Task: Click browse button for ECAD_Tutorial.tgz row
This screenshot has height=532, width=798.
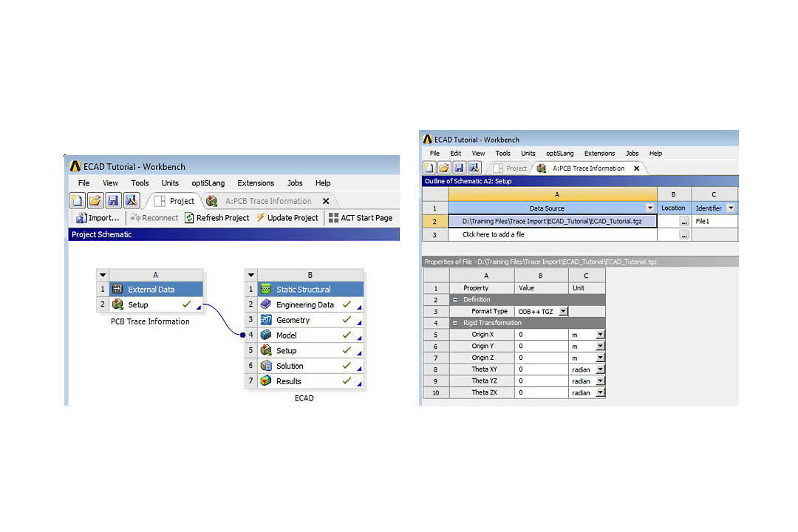Action: coord(684,222)
